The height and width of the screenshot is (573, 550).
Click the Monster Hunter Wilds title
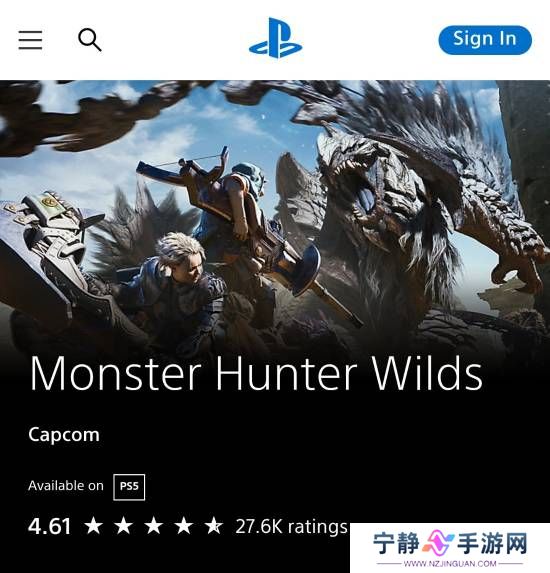(x=256, y=373)
